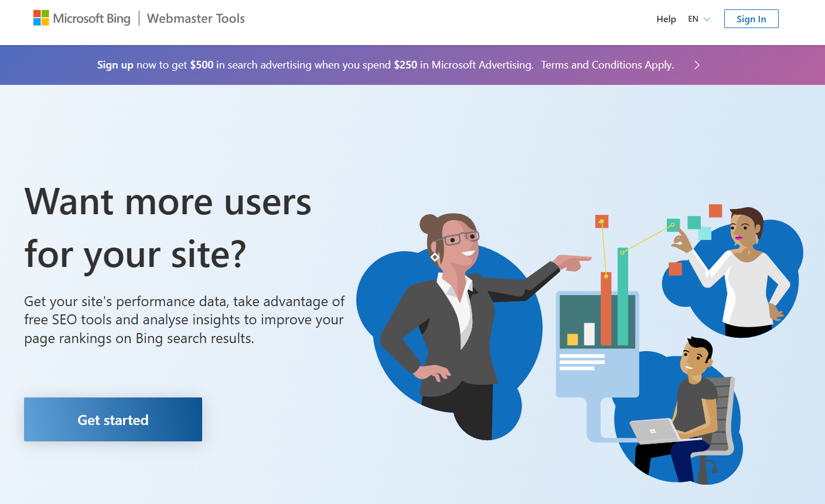Open Terms and Conditions Apply link
The width and height of the screenshot is (825, 504).
coord(607,65)
